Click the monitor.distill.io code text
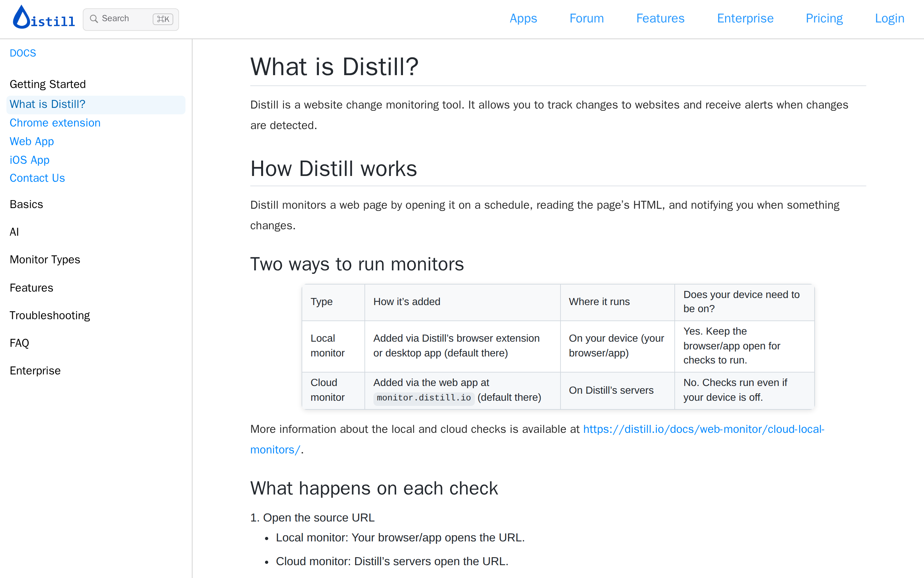The height and width of the screenshot is (578, 924). [x=424, y=398]
